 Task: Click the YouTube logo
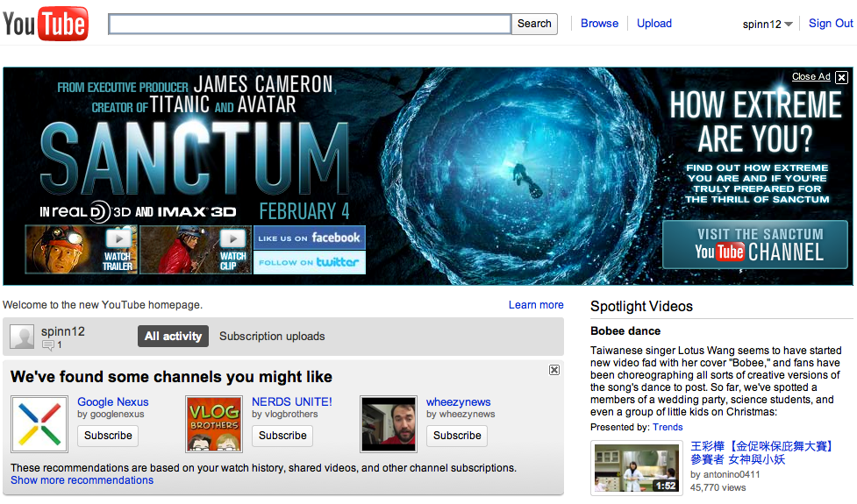[x=46, y=24]
